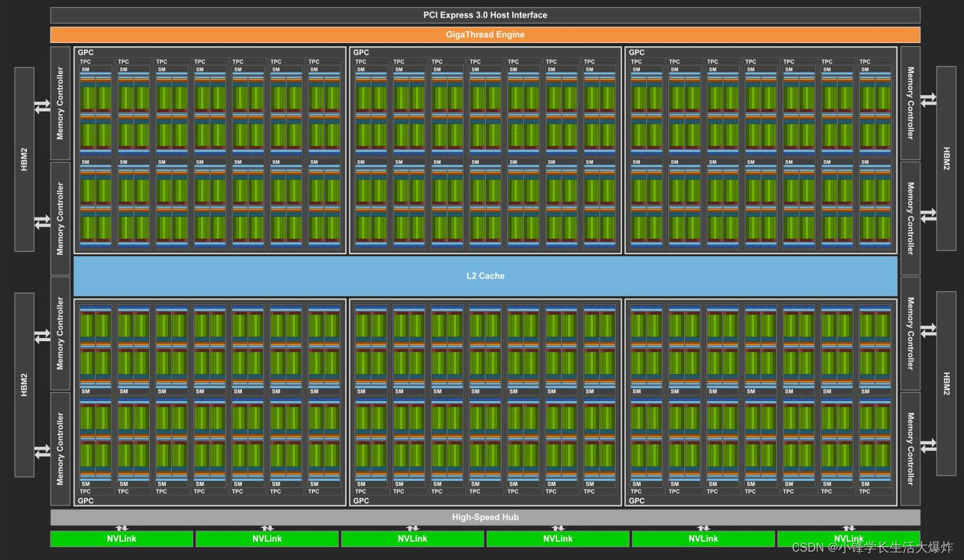Click last TPC label in bottom-right GPC
Screen dimensions: 964x560
(x=865, y=491)
